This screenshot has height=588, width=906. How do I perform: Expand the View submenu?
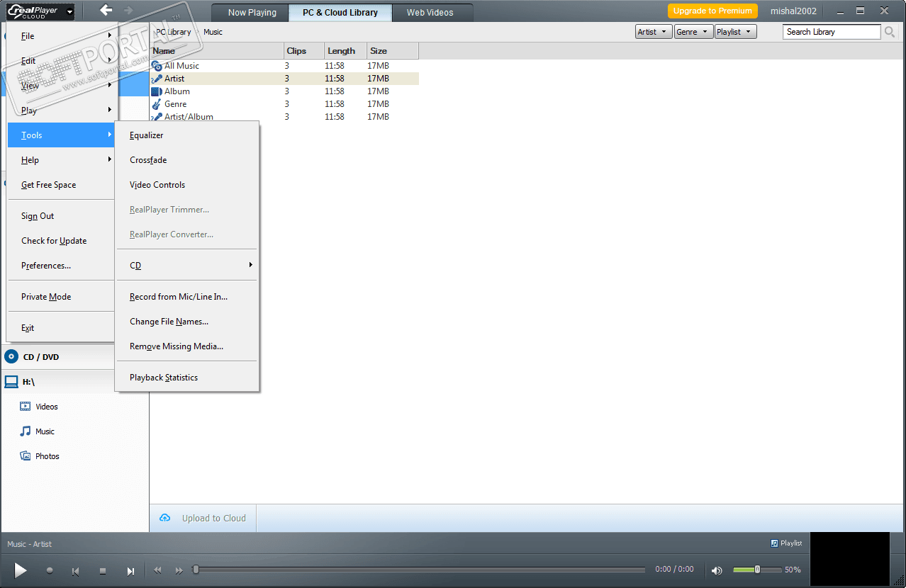click(x=61, y=86)
